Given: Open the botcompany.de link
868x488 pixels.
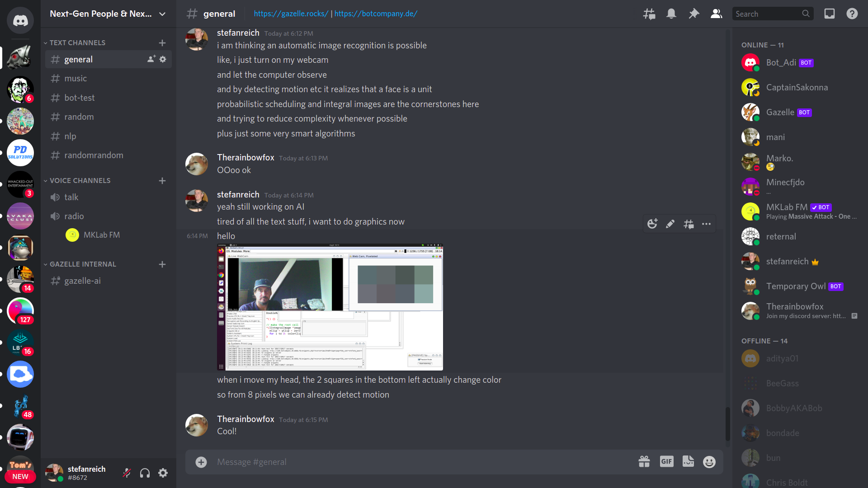Looking at the screenshot, I should [x=376, y=14].
